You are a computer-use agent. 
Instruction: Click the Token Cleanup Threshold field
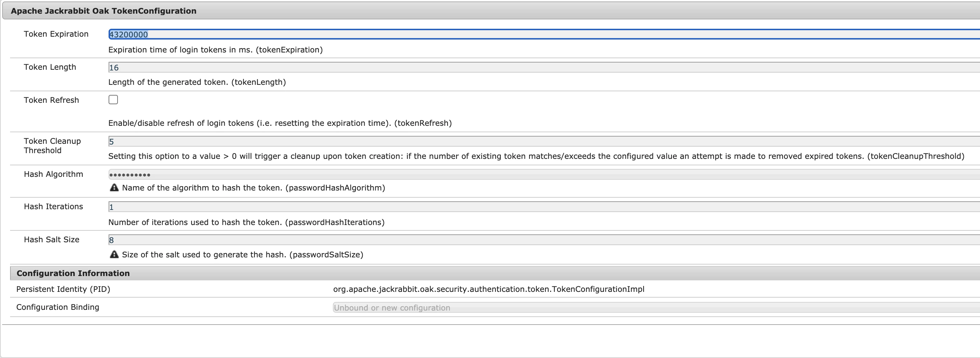(544, 142)
